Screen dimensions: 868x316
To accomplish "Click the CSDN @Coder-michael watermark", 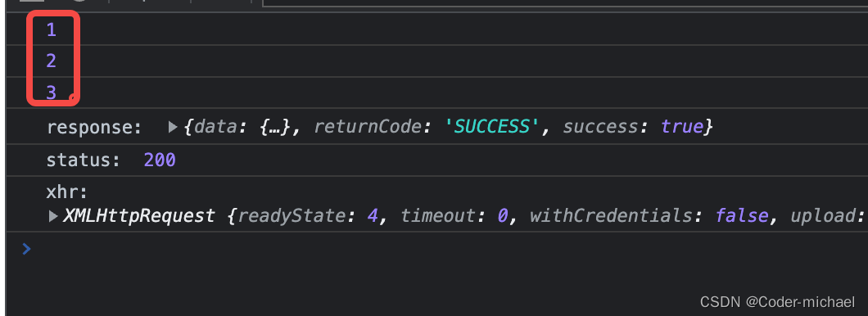I will (x=777, y=301).
